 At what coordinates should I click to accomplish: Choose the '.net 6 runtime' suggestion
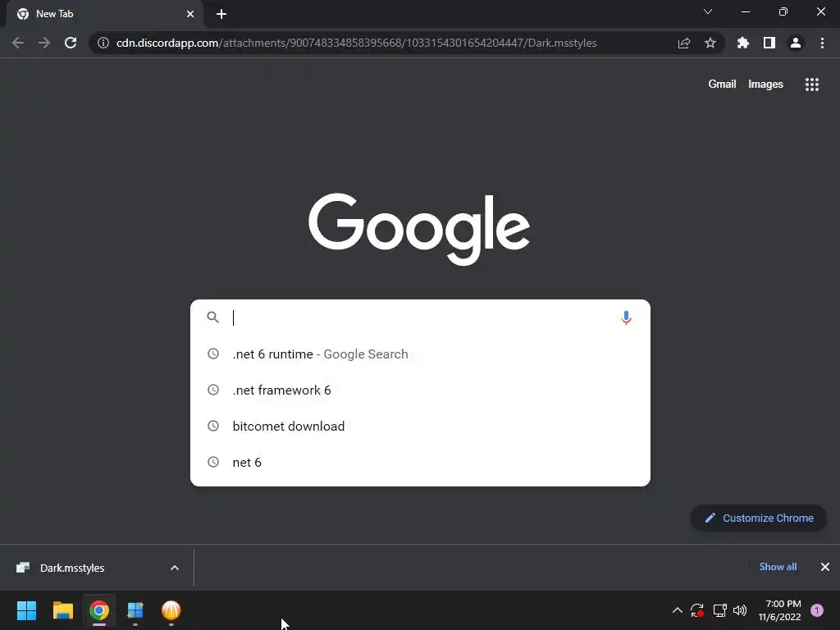click(420, 354)
